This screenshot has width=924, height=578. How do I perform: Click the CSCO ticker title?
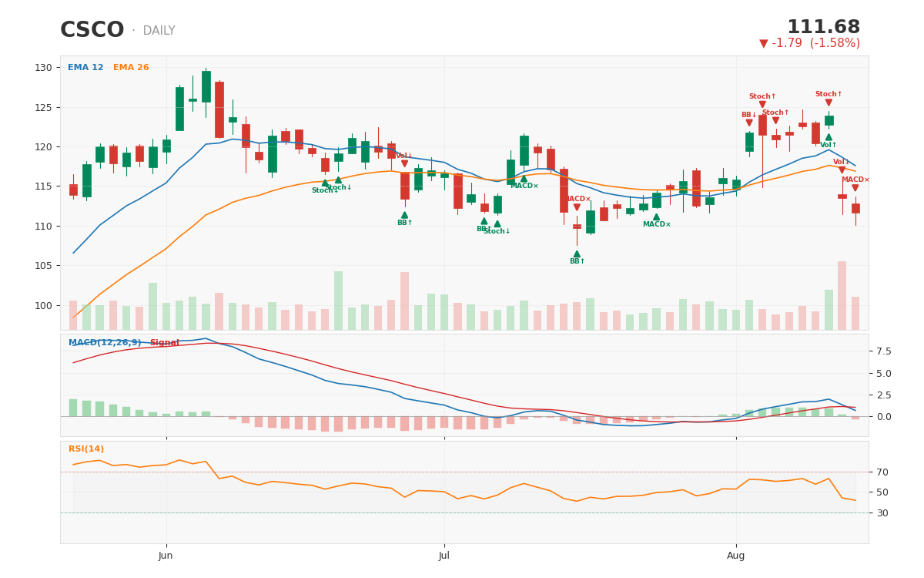point(92,31)
